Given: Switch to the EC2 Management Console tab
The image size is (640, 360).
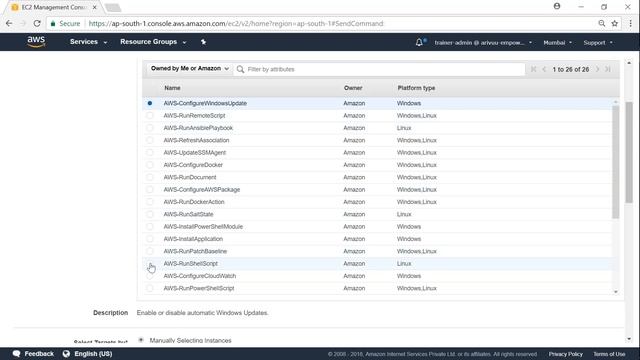Looking at the screenshot, I should pos(54,7).
